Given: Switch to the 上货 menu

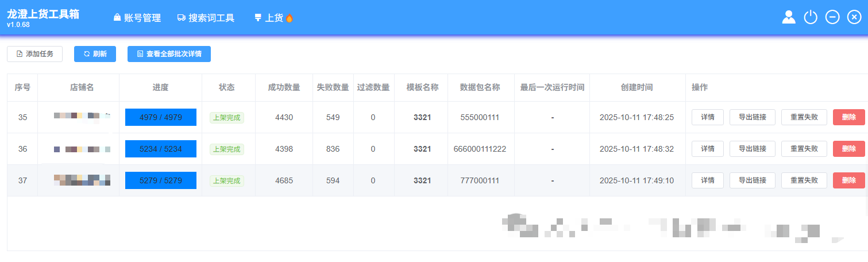Looking at the screenshot, I should click(273, 18).
